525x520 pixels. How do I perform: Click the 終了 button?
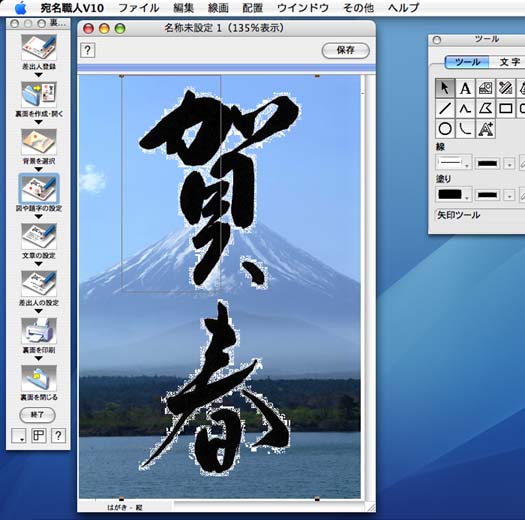(x=37, y=415)
